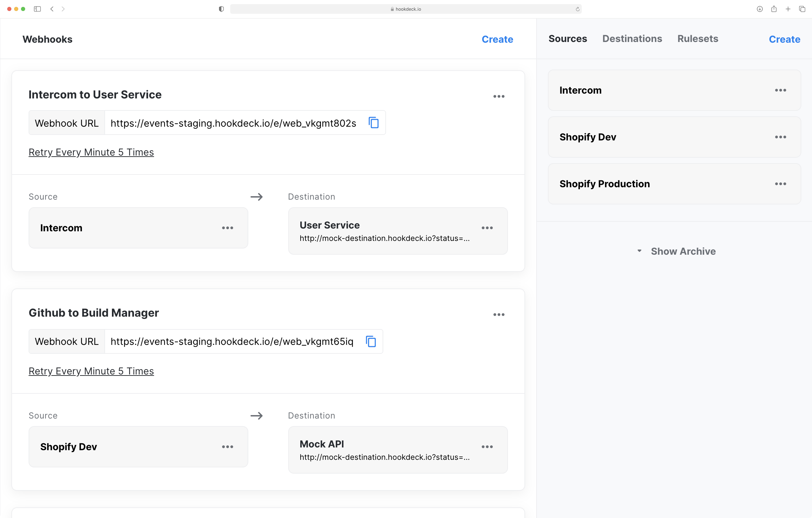
Task: Open Shopify Production in the Sources list
Action: 674,184
